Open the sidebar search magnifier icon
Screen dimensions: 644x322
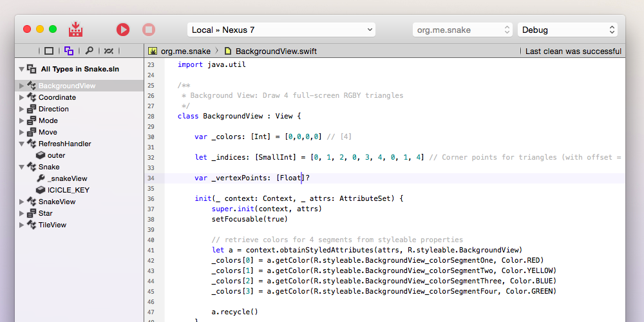pos(90,51)
